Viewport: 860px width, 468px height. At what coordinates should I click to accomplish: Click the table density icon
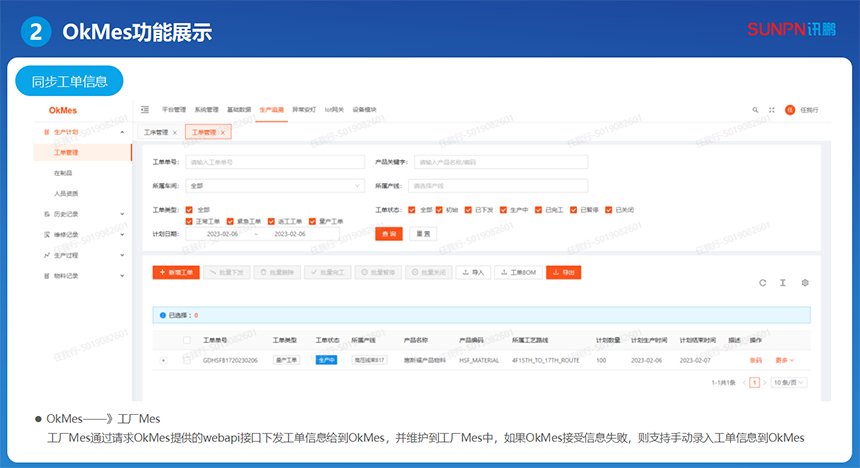point(783,283)
